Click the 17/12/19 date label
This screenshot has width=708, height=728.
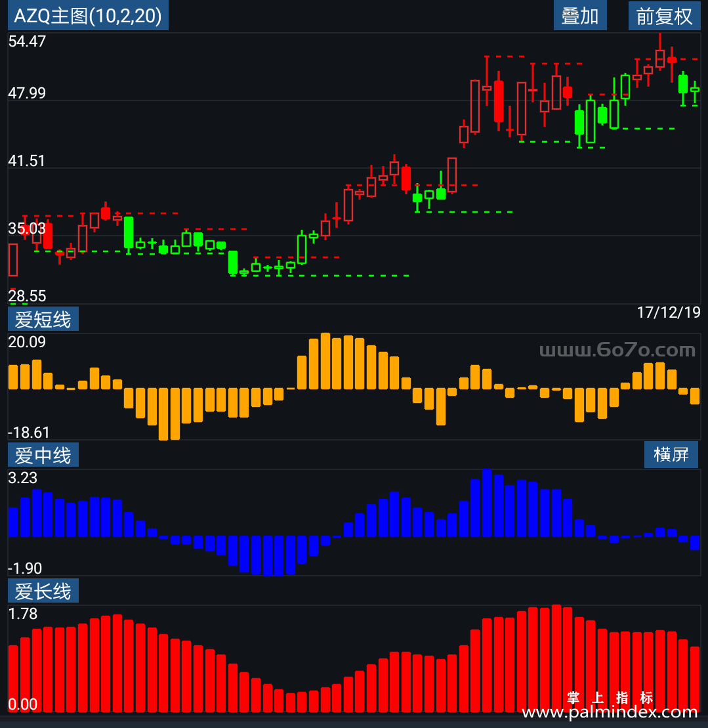click(669, 312)
